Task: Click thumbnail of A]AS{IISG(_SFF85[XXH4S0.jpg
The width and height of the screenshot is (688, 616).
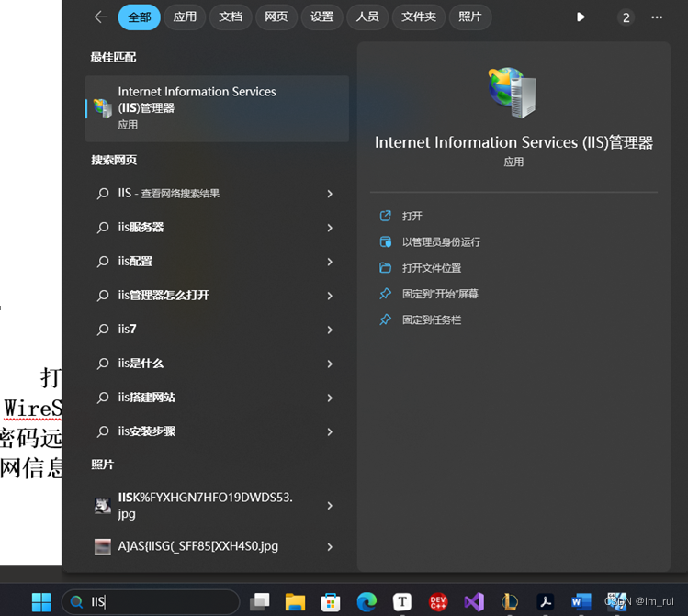Action: tap(103, 547)
